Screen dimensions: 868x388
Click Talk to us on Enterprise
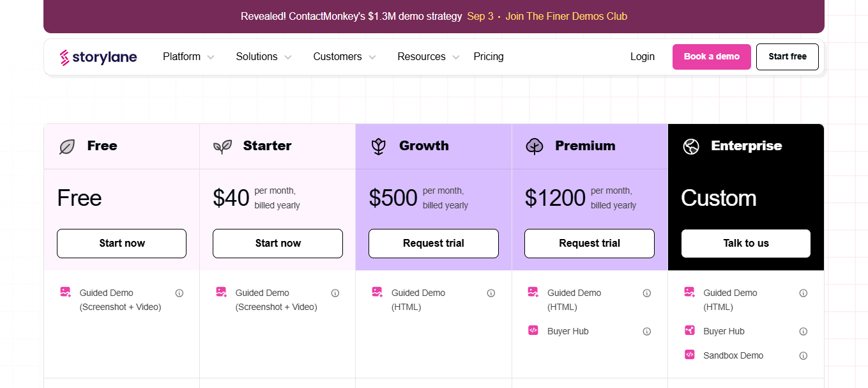click(x=746, y=244)
